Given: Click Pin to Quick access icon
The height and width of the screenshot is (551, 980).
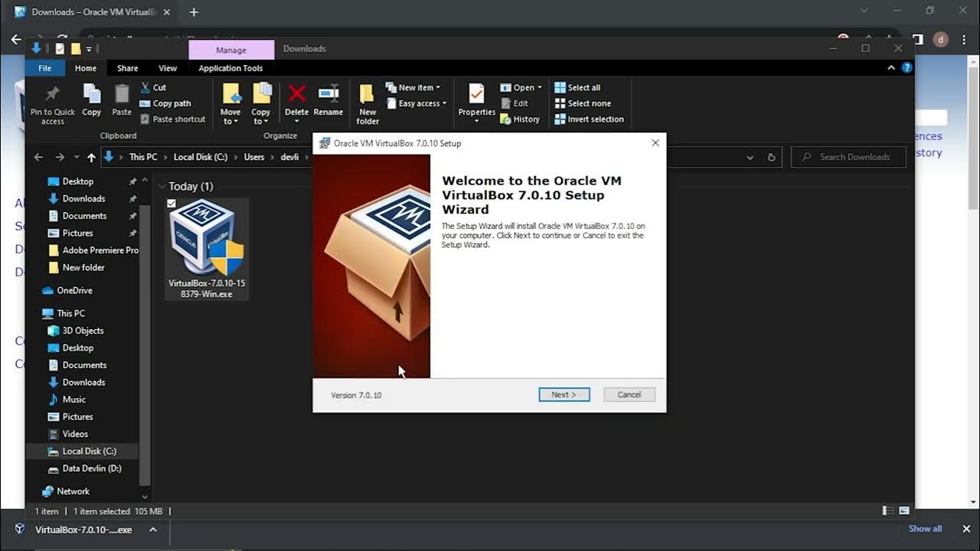Looking at the screenshot, I should pos(52,104).
